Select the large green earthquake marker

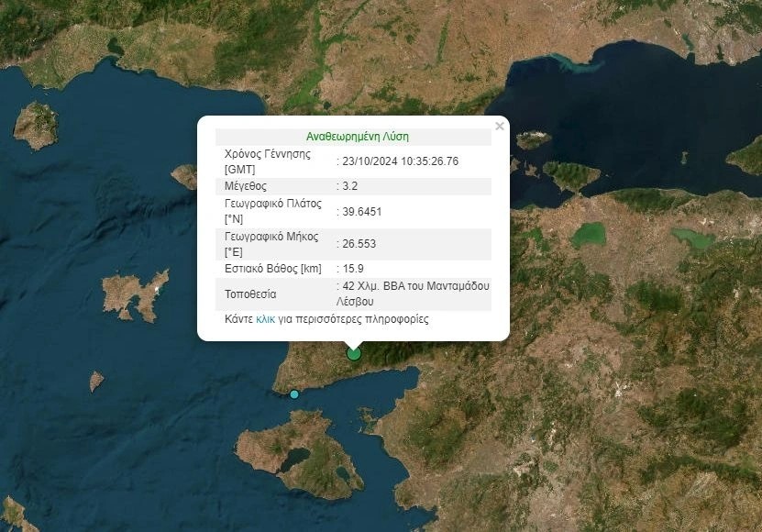coord(354,353)
